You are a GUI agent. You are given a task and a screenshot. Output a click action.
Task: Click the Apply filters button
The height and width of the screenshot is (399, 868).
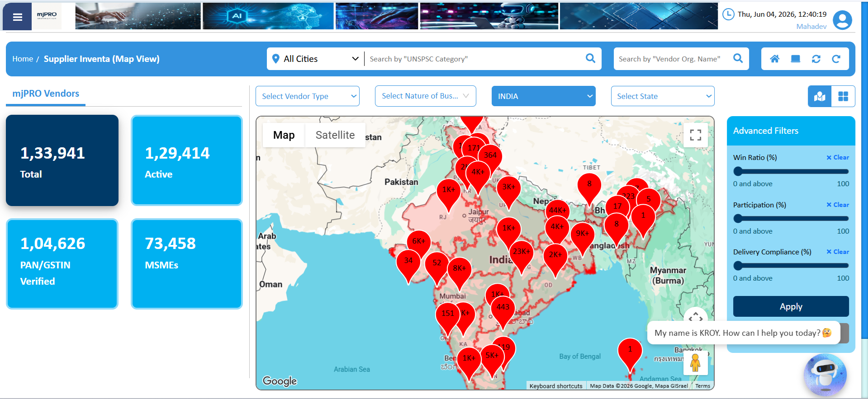[x=791, y=306]
